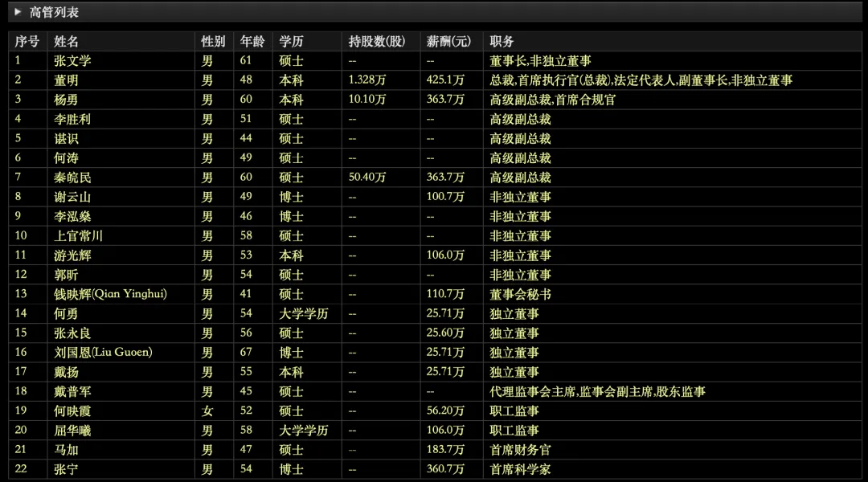Click the 姓名 column header
The width and height of the screenshot is (868, 482).
tap(67, 41)
